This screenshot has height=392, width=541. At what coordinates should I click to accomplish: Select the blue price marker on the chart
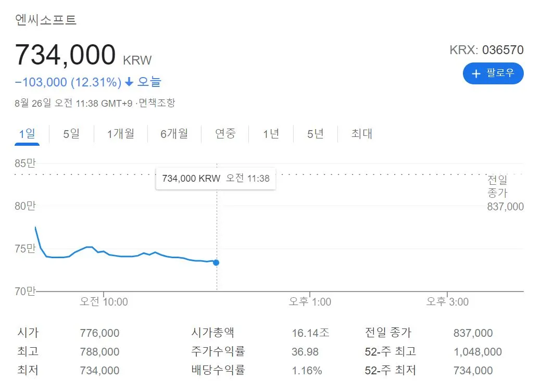[216, 263]
